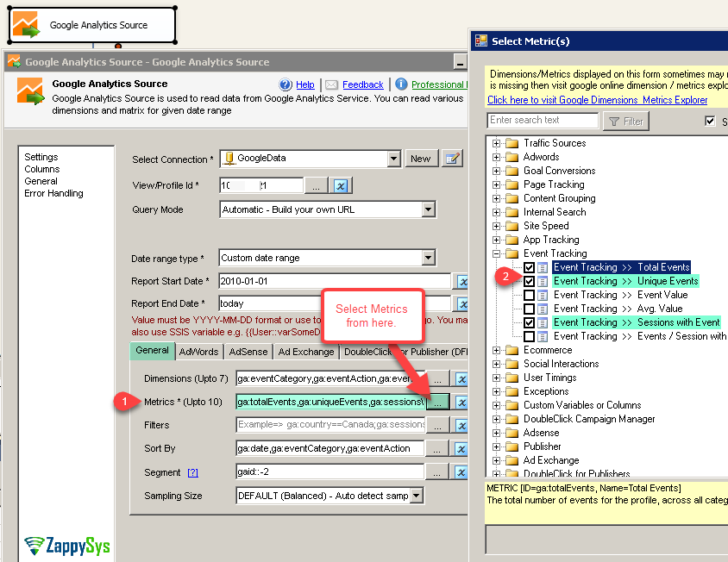
Task: Collapse the Event Tracking tree node
Action: tap(496, 254)
